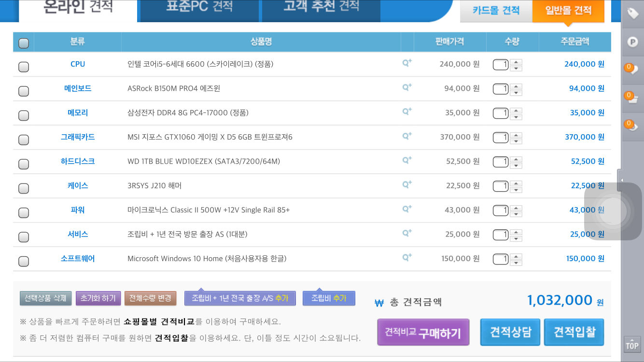Click the 견적비교 구매하기 button
Viewport: 644px width, 362px height.
tap(423, 333)
